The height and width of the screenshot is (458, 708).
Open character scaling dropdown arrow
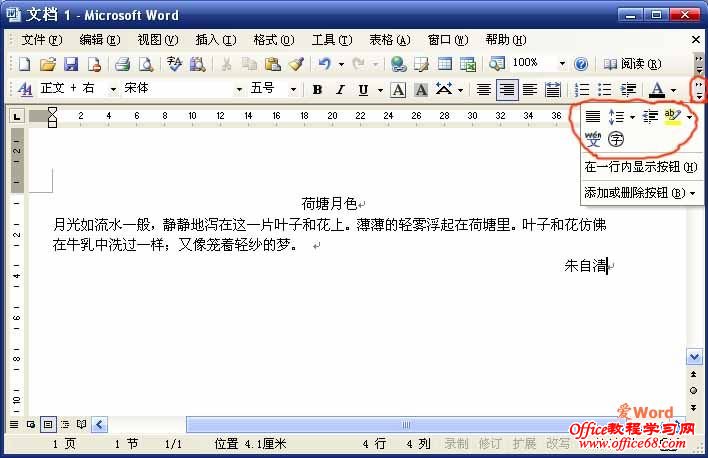460,90
